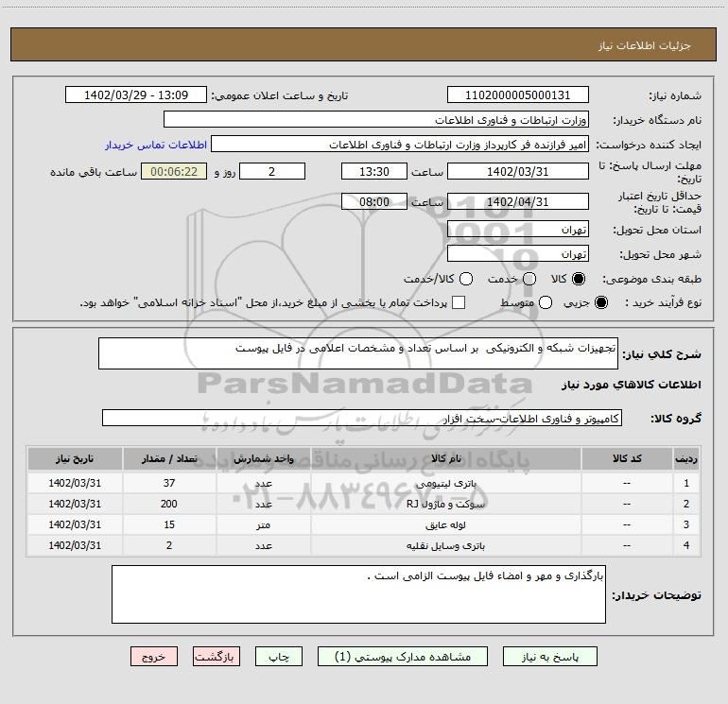
Task: Select متوسط purchase type radio
Action: pos(546,302)
